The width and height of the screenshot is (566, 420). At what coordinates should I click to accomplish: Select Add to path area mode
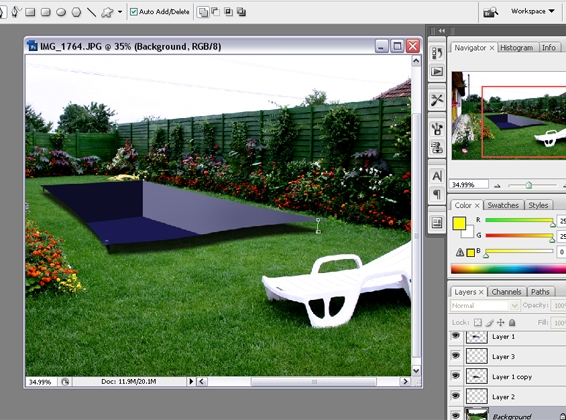(x=203, y=12)
